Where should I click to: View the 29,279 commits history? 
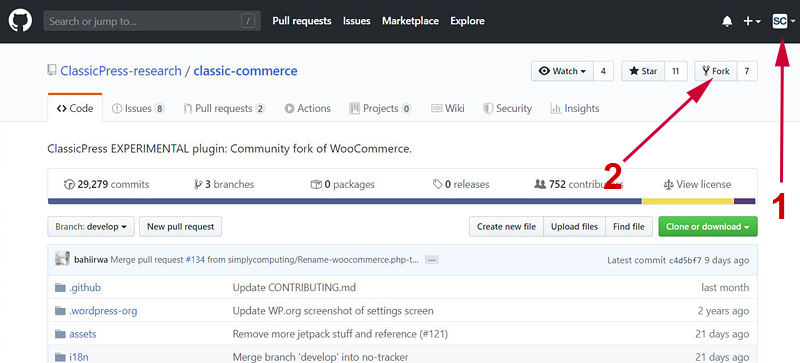107,184
